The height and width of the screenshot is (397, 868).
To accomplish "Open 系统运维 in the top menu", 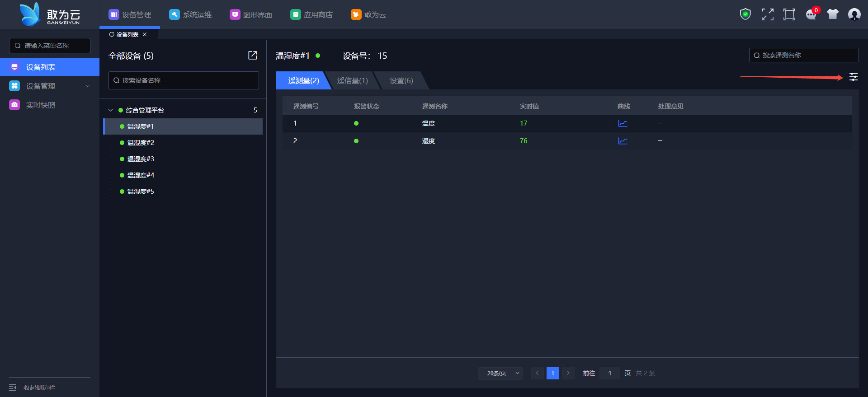I will click(x=190, y=14).
